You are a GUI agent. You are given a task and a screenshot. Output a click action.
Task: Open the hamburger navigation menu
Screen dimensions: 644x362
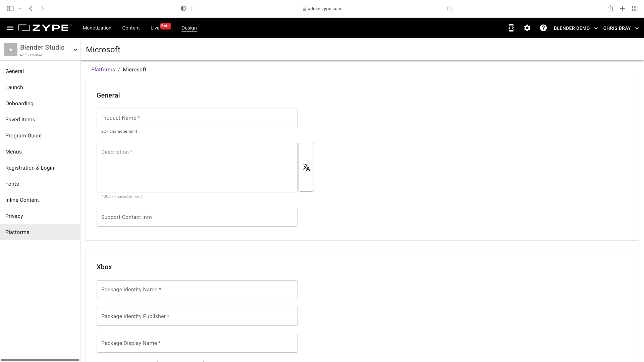(10, 28)
